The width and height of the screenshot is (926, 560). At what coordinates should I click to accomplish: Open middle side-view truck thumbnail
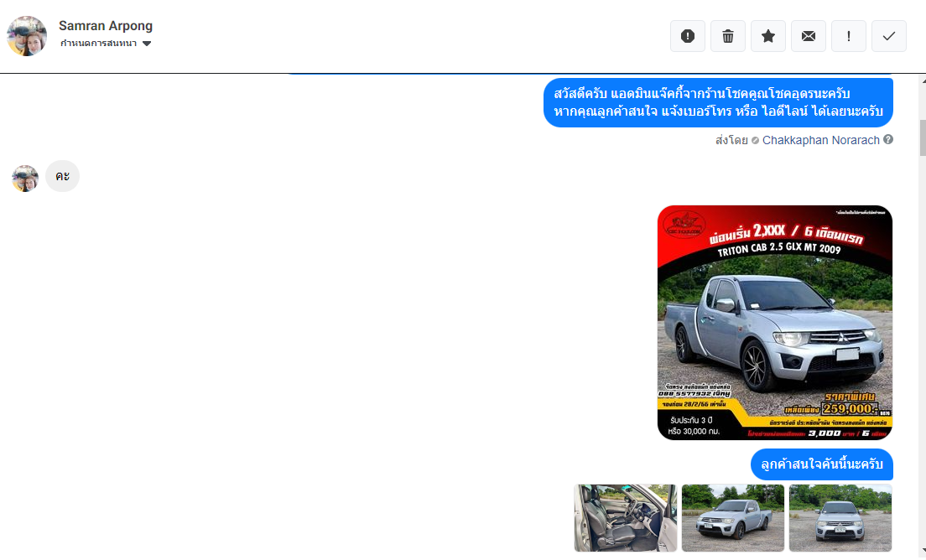click(x=733, y=517)
